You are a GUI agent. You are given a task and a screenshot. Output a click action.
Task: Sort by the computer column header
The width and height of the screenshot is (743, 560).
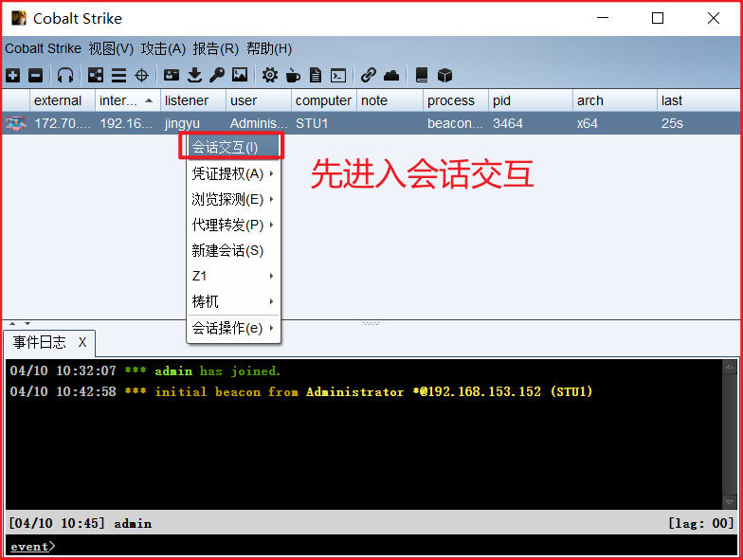pos(324,100)
